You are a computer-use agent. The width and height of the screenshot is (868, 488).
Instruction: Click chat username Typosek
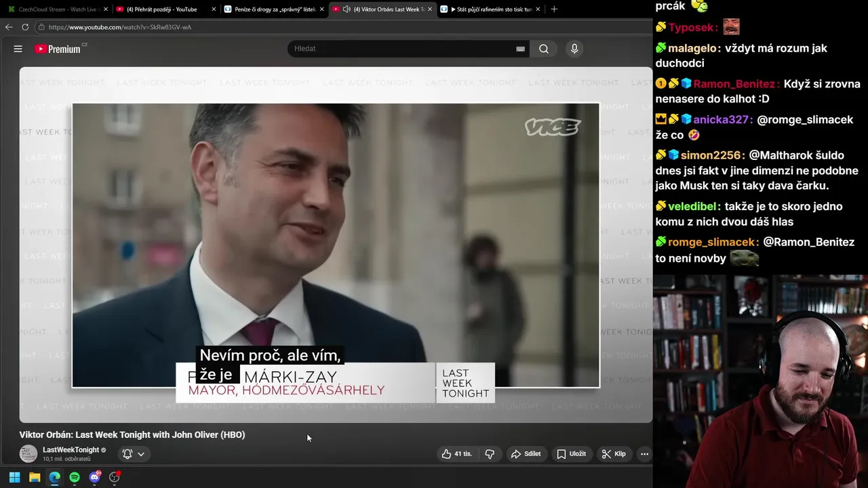(x=693, y=28)
